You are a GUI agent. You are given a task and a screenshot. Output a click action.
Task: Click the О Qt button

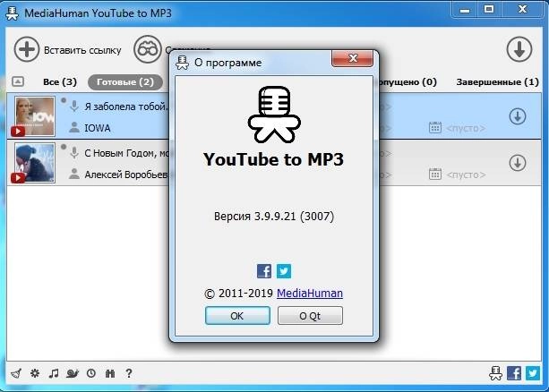(x=310, y=316)
